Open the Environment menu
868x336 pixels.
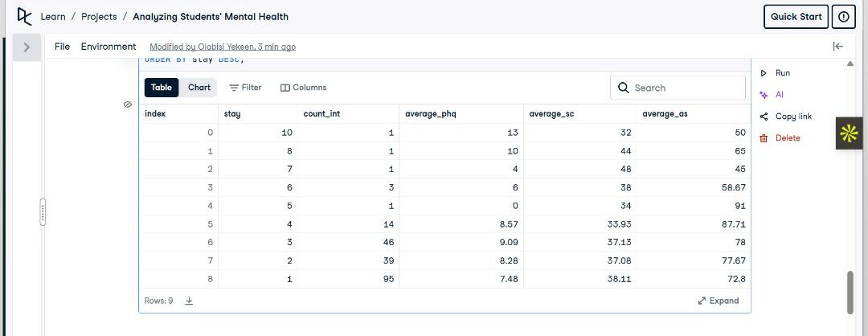108,47
